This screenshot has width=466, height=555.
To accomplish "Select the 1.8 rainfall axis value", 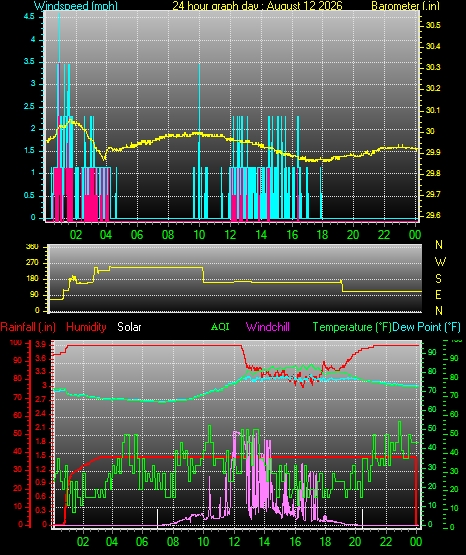I will 41,441.
